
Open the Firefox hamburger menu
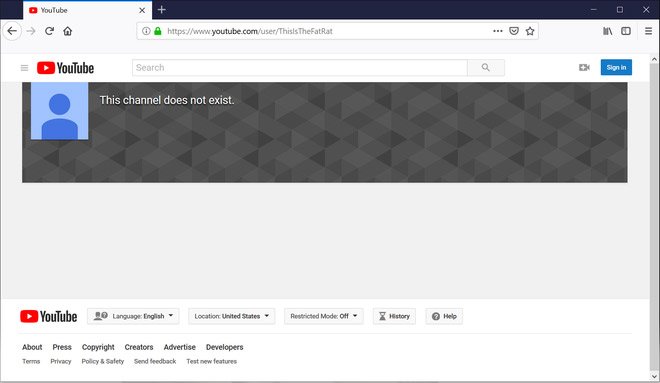[649, 31]
